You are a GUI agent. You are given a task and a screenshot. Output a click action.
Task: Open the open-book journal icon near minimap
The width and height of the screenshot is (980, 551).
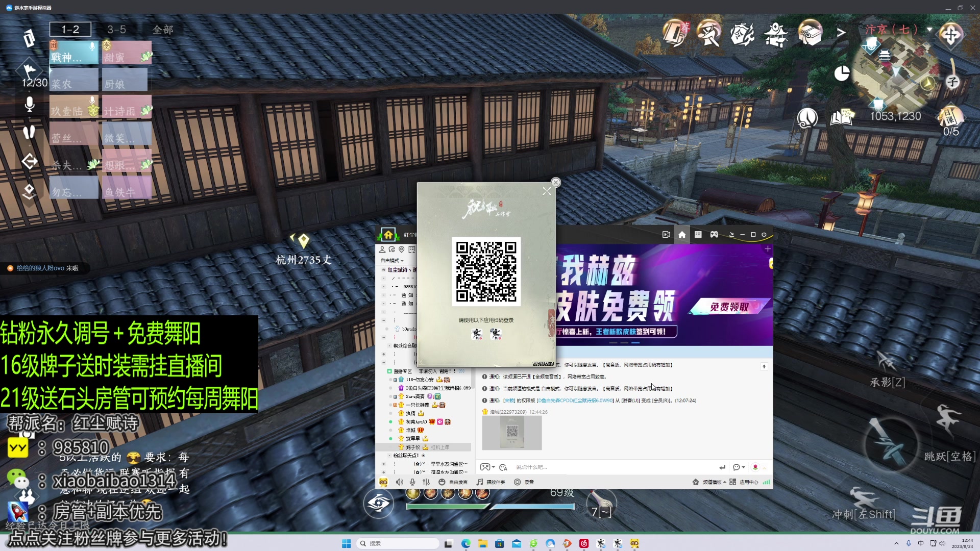coord(842,118)
